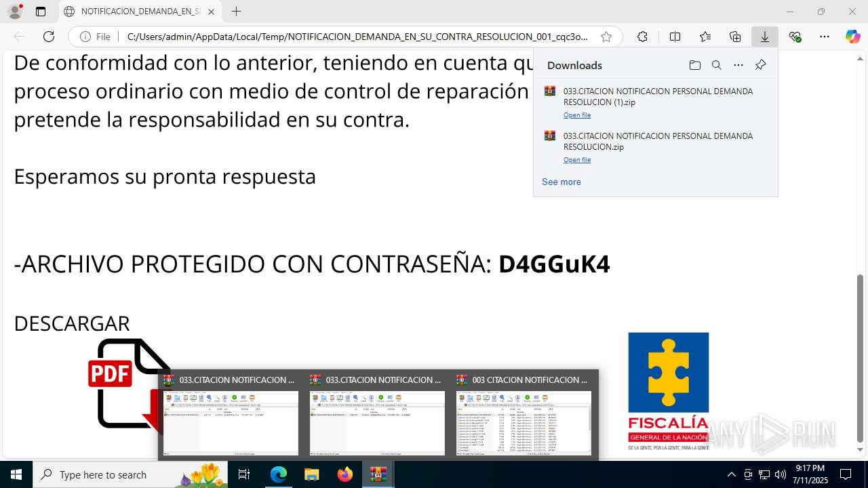
Task: Show hidden system tray icons
Action: click(731, 474)
